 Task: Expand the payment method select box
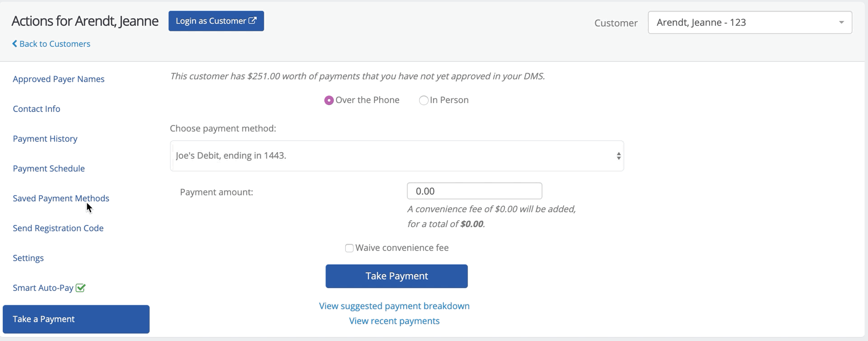point(396,156)
